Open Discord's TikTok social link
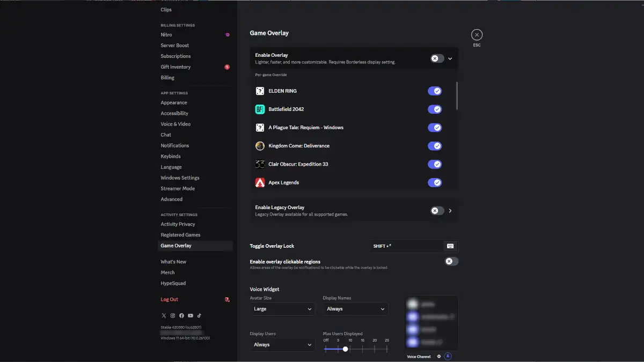Viewport: 644px width, 362px height. tap(199, 315)
